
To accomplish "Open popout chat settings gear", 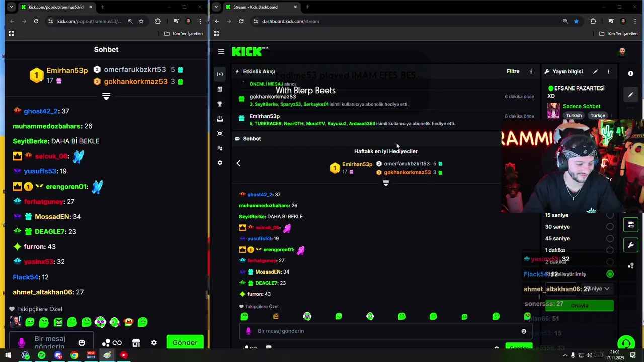I will pos(154,343).
